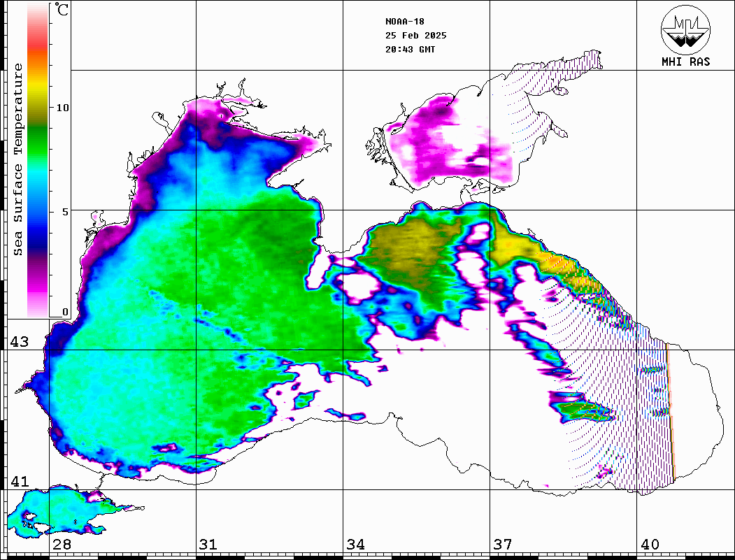Click the '5' value on the temperature scale
The width and height of the screenshot is (735, 560).
point(66,212)
